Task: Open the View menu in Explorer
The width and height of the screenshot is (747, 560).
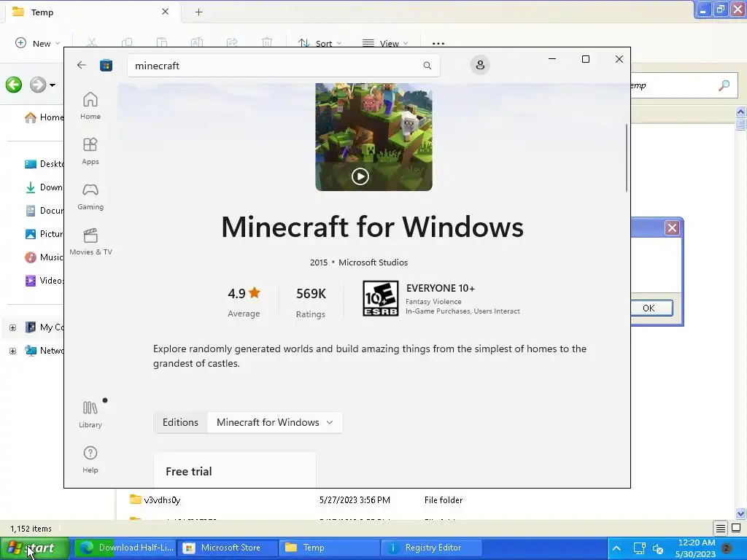Action: (x=385, y=43)
